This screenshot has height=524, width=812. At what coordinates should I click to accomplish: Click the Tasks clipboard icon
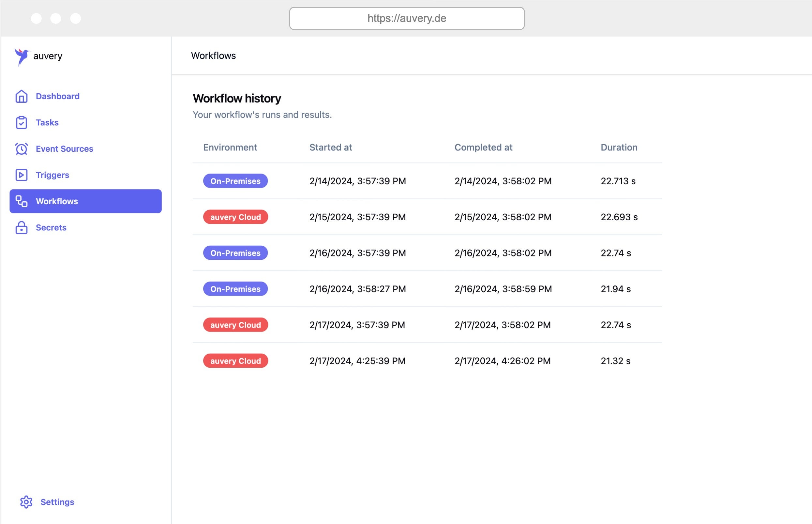tap(22, 122)
